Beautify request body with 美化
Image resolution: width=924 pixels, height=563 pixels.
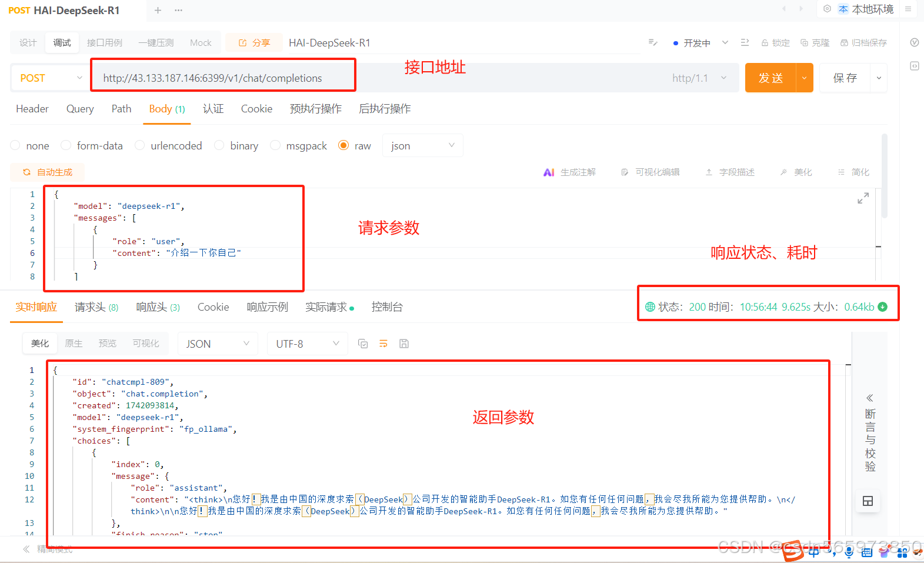[796, 172]
